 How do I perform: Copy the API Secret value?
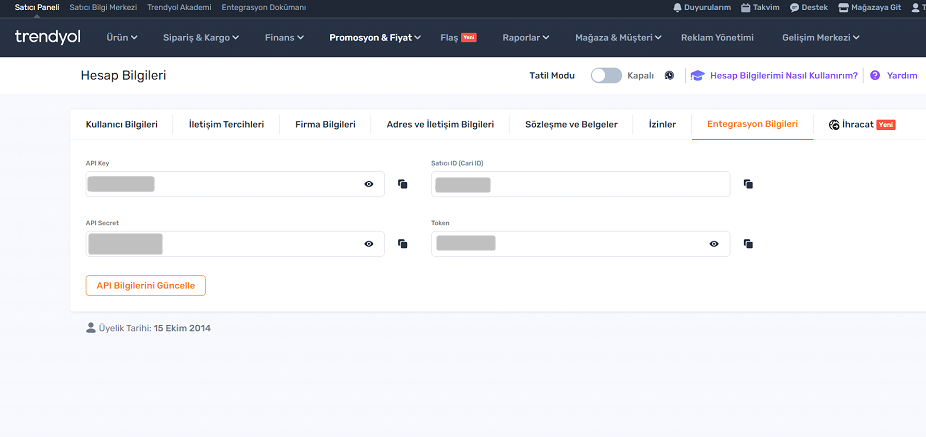point(403,244)
